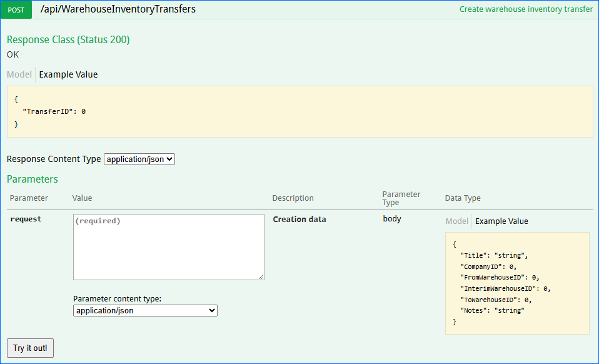Click the request example JSON to fill body
Screen dimensions: 599x364
click(x=517, y=283)
